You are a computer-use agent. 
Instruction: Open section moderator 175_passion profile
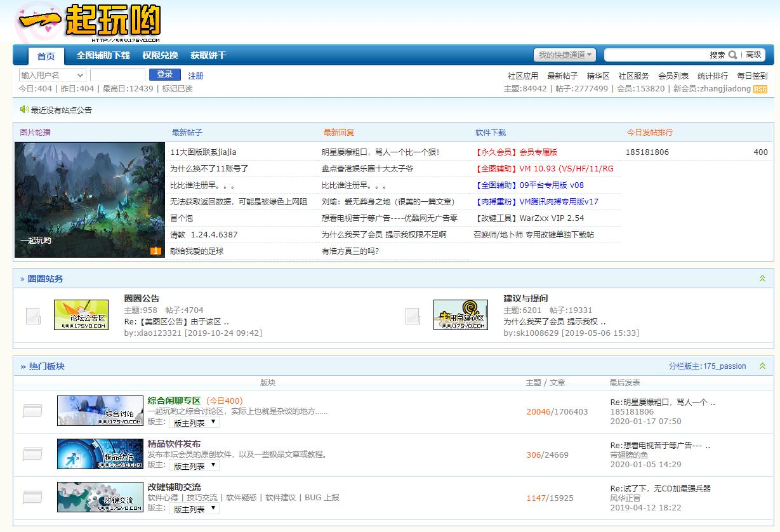coord(724,366)
